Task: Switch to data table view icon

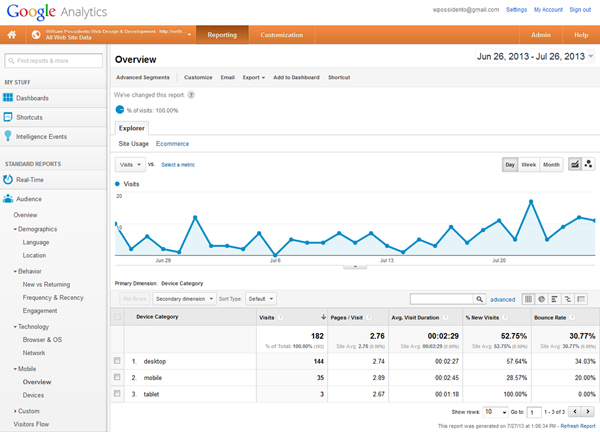Action: click(528, 299)
